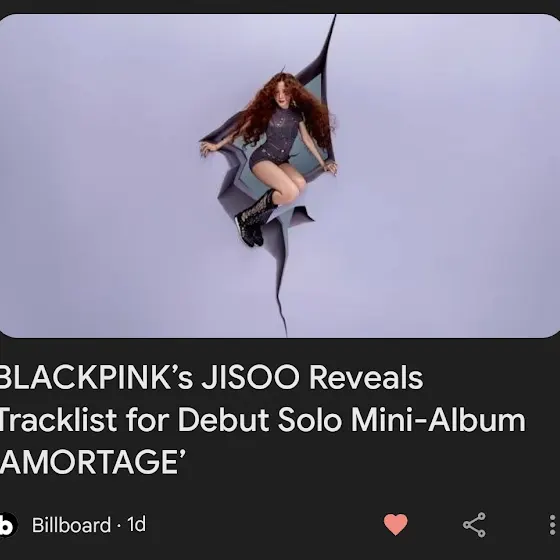Like the article with the heart icon
This screenshot has width=560, height=560.
click(395, 525)
